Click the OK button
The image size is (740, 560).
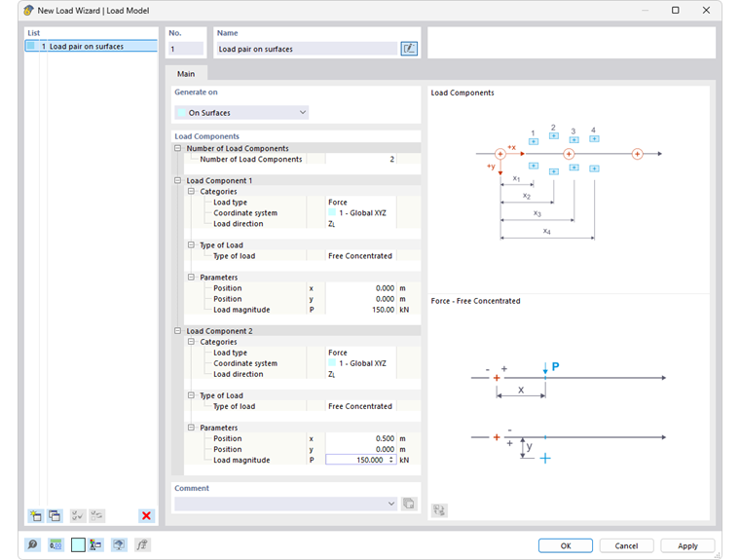click(566, 545)
